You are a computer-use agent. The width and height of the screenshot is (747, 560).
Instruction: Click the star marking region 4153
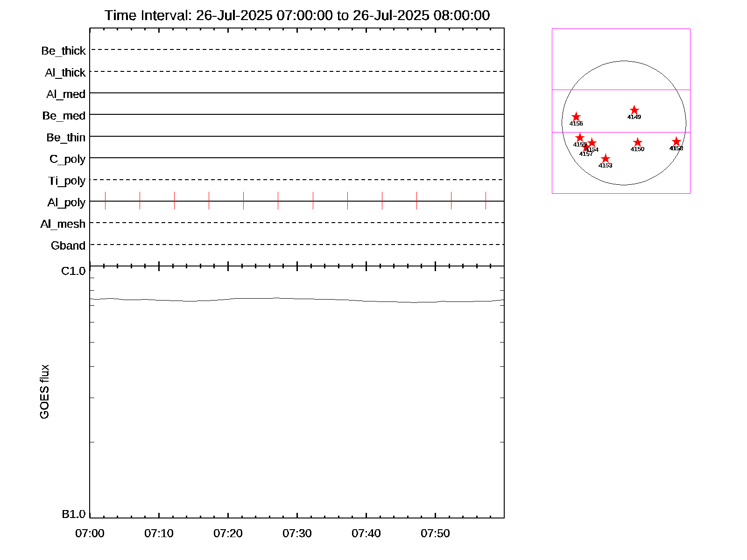pyautogui.click(x=605, y=159)
